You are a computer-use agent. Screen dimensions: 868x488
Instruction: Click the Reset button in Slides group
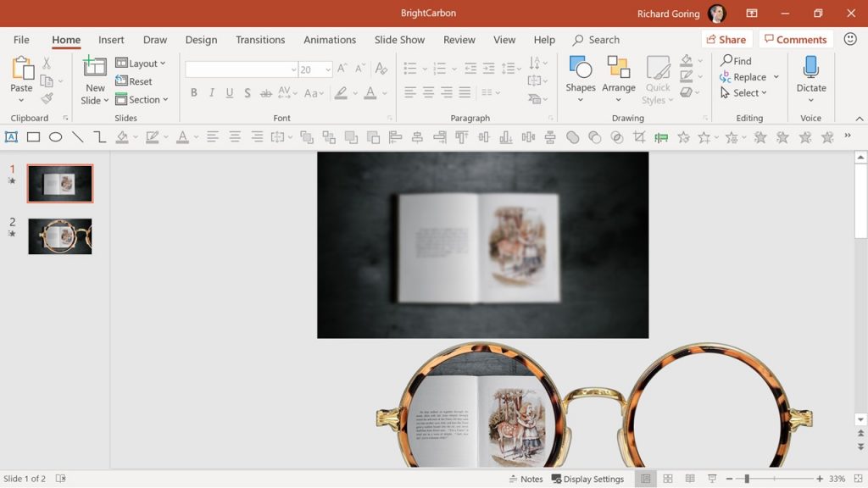coord(136,81)
